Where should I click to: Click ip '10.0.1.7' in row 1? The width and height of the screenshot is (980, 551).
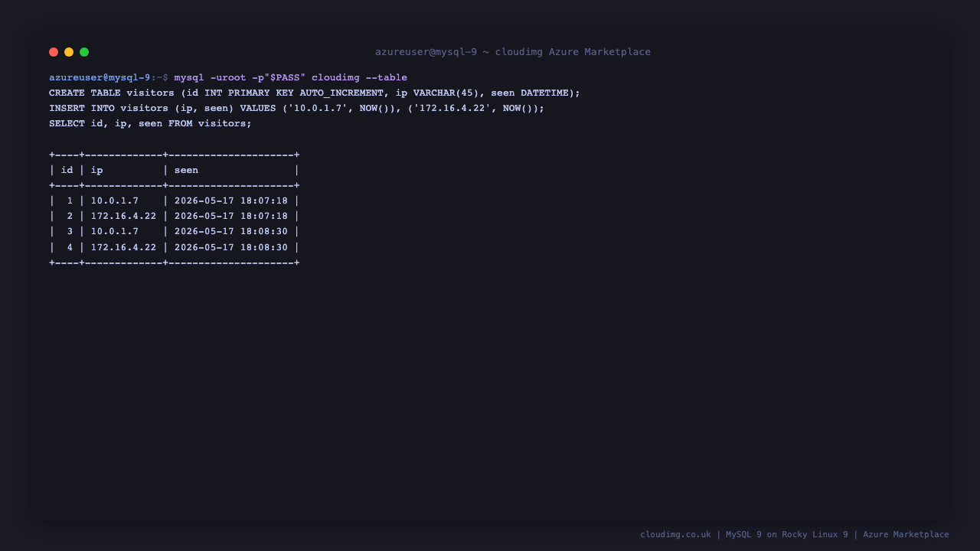point(115,201)
